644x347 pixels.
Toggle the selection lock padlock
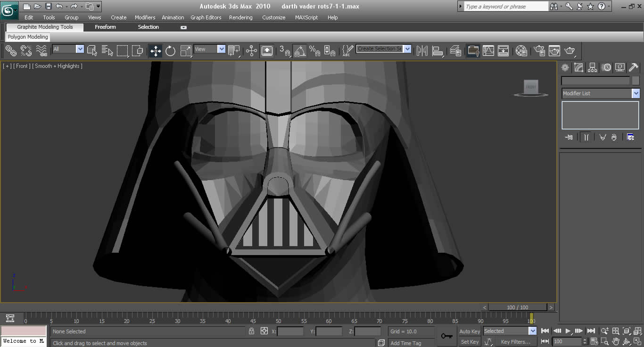252,331
